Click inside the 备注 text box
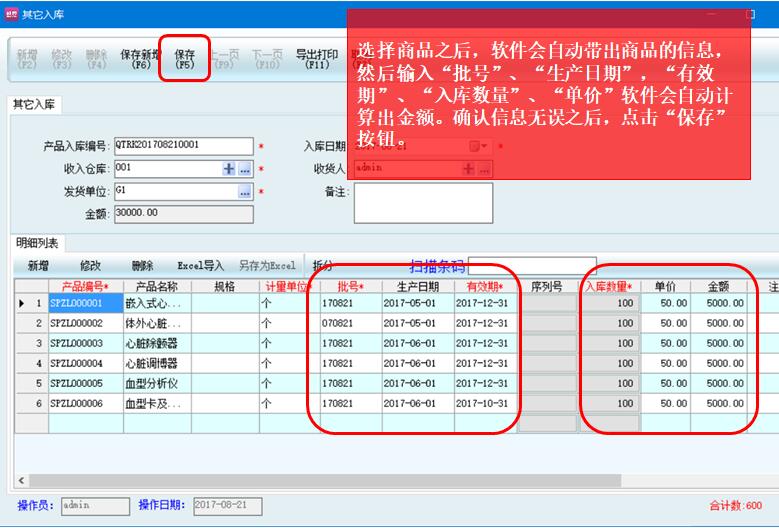 [423, 204]
